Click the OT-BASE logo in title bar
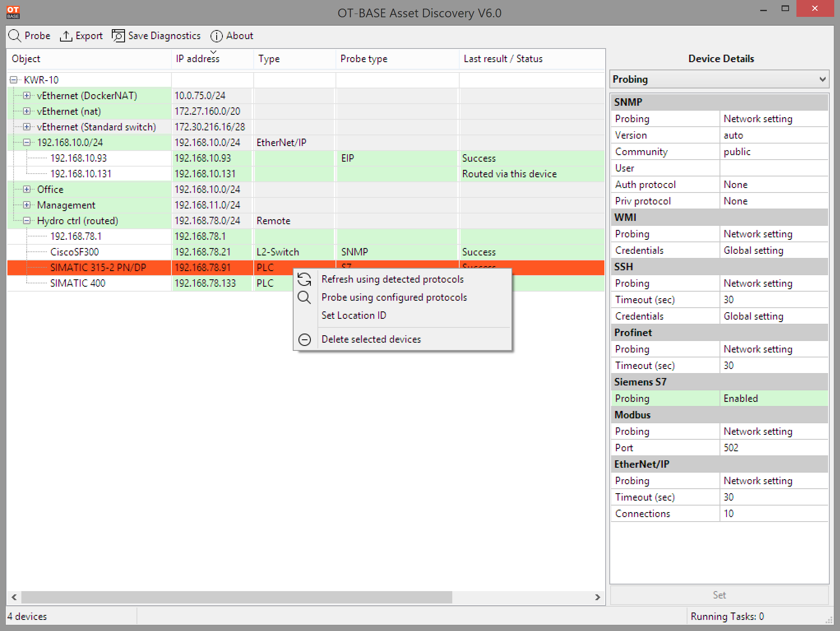The height and width of the screenshot is (631, 840). pos(13,12)
